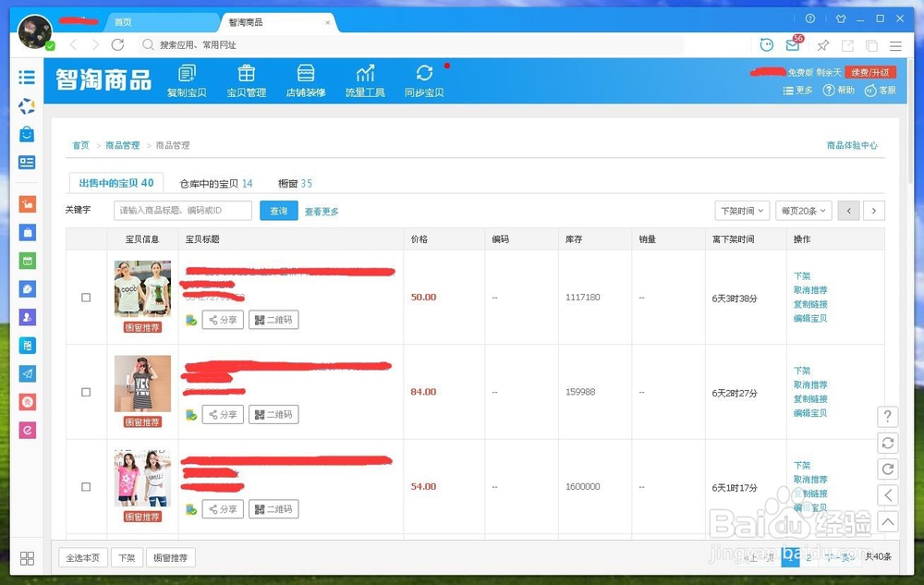924x585 pixels.
Task: Click the pin icon in the browser toolbar
Action: click(x=822, y=45)
